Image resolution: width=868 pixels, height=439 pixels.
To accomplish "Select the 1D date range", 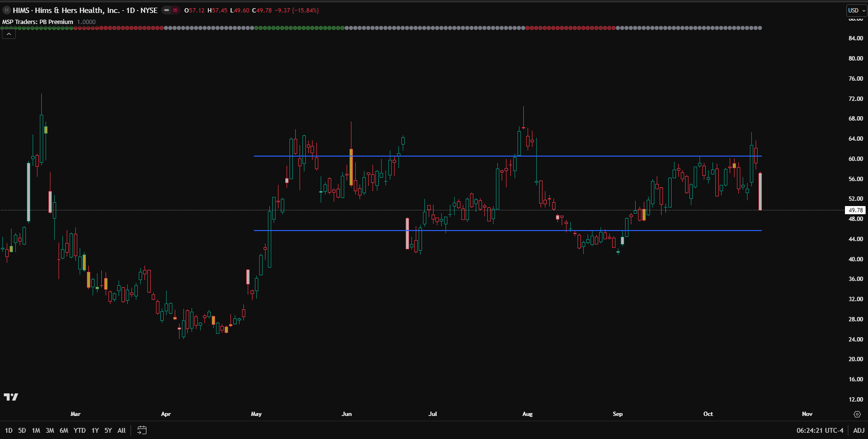I will 9,430.
